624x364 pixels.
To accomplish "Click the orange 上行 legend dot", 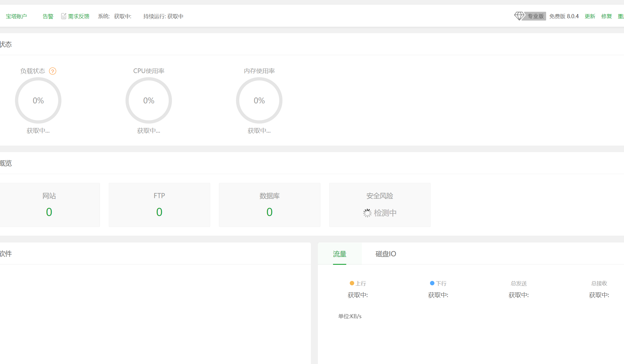I will point(352,283).
